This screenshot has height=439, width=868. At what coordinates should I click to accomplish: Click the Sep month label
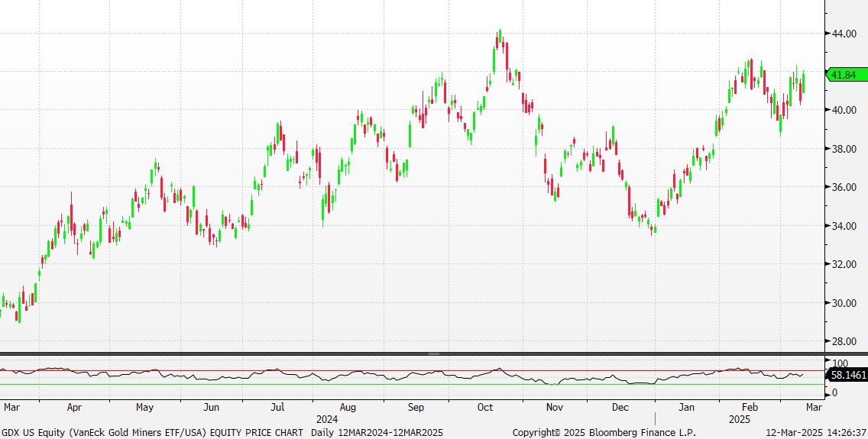coord(416,407)
